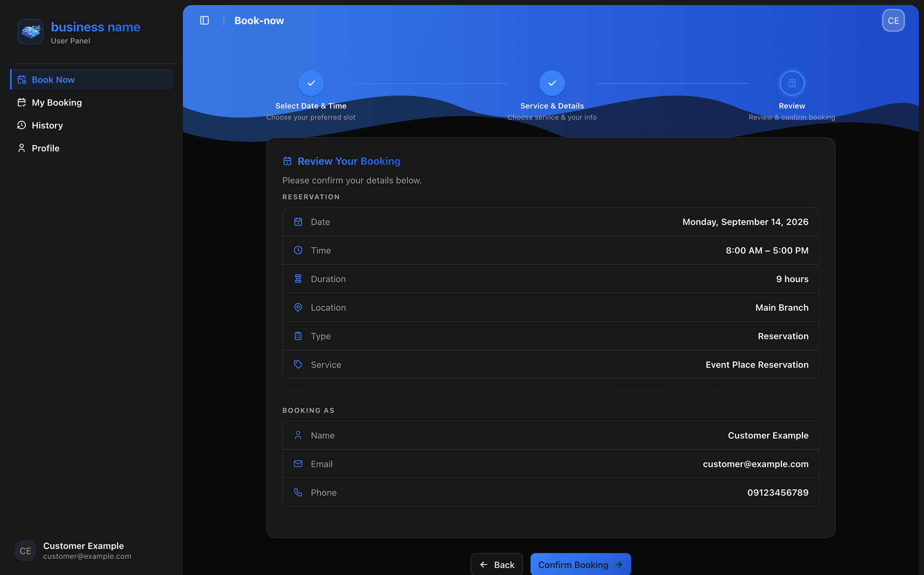Click the customer@example.com value in the Email row
The height and width of the screenshot is (575, 924).
[755, 464]
